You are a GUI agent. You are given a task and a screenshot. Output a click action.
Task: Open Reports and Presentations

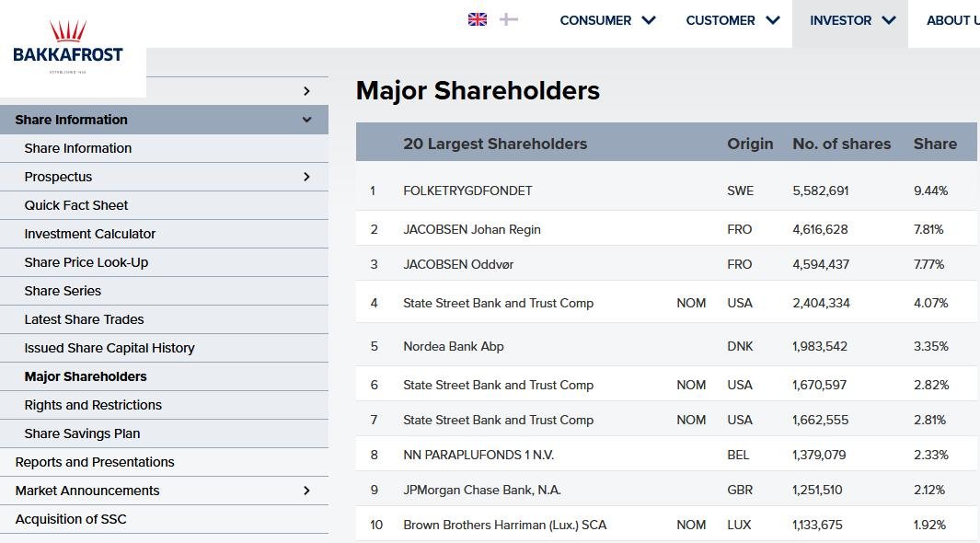coord(95,462)
